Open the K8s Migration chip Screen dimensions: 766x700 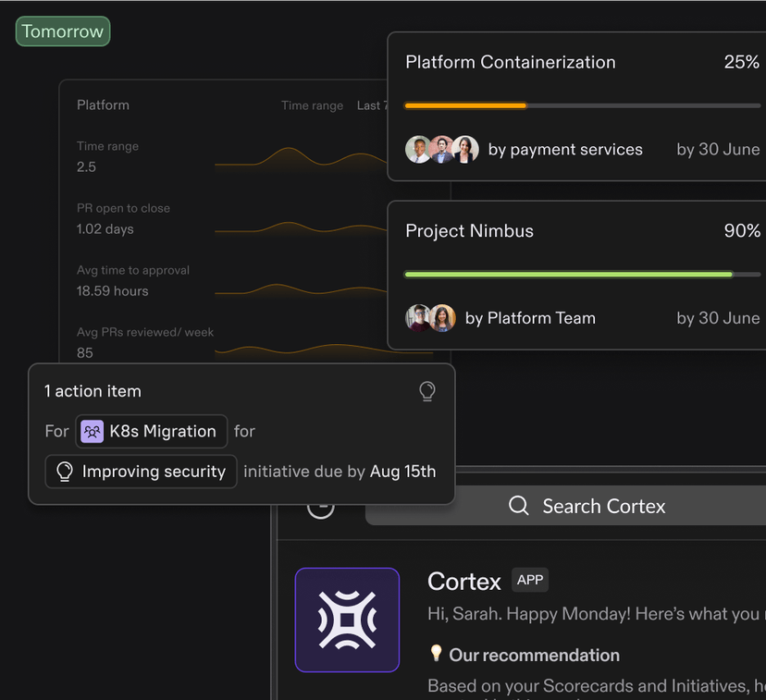(x=151, y=431)
